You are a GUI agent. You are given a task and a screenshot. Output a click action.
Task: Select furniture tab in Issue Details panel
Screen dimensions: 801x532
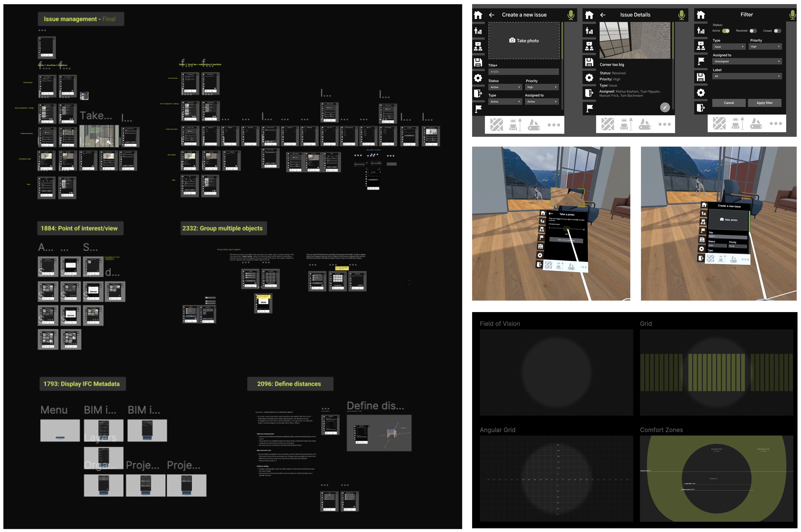626,124
